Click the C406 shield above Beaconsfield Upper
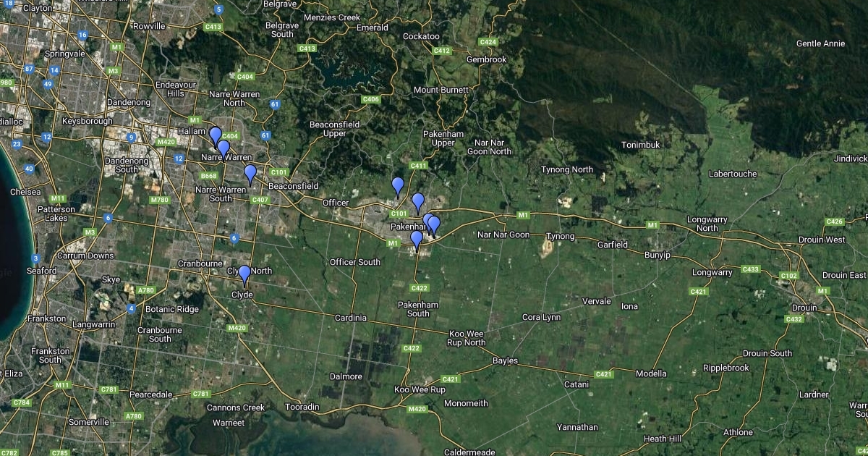 tap(370, 99)
